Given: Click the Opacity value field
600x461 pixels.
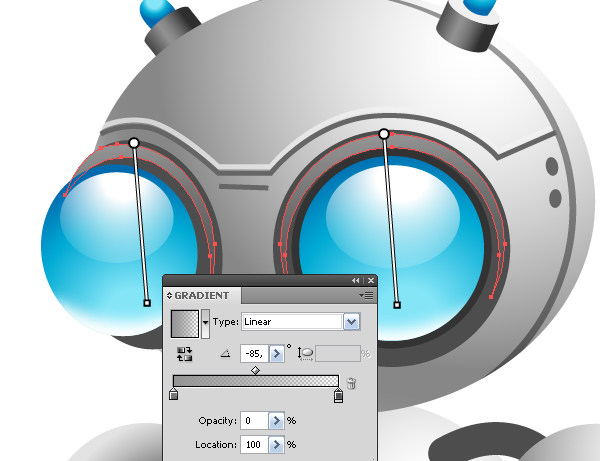Looking at the screenshot, I should [x=254, y=421].
